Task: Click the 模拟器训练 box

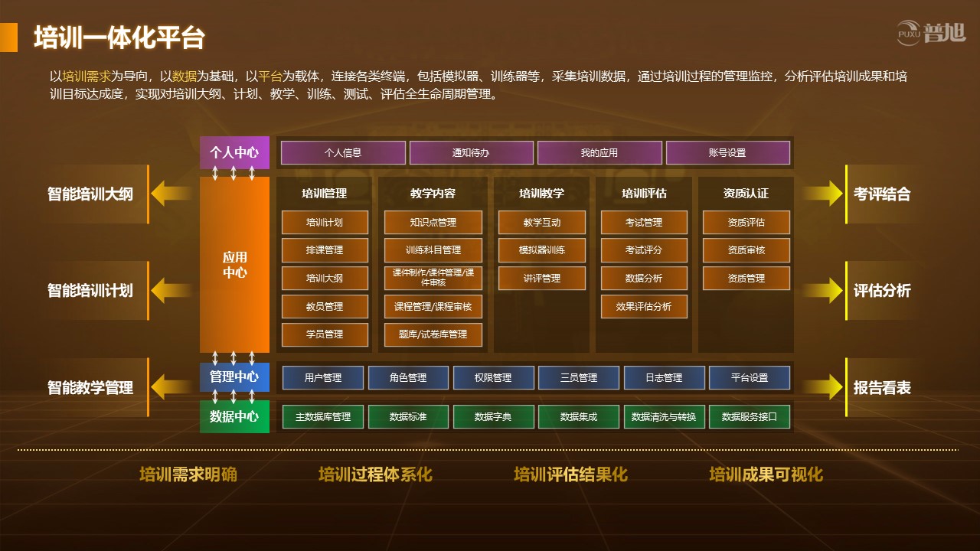Action: click(x=542, y=250)
